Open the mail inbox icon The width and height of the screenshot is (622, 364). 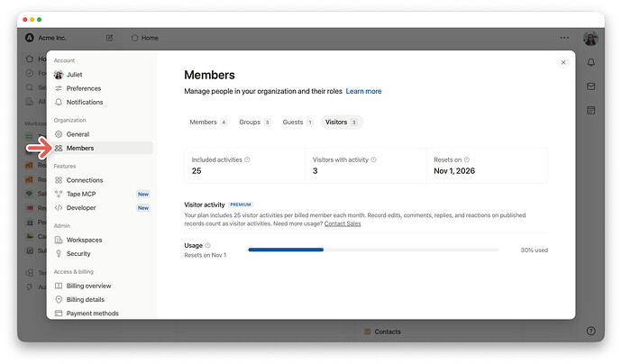click(590, 86)
